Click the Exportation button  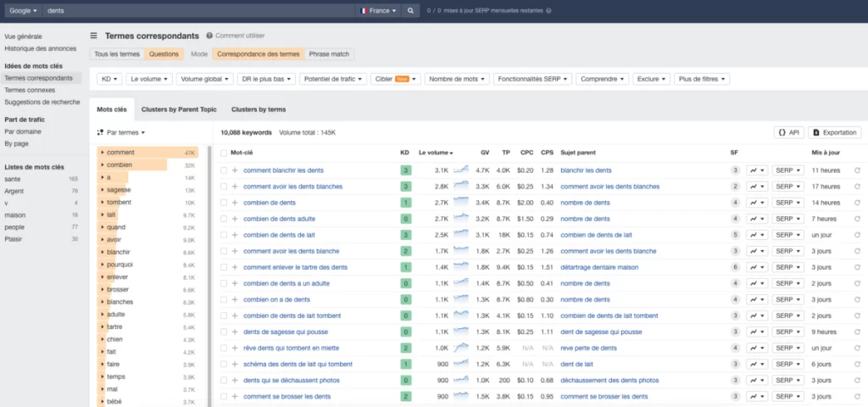pos(835,132)
